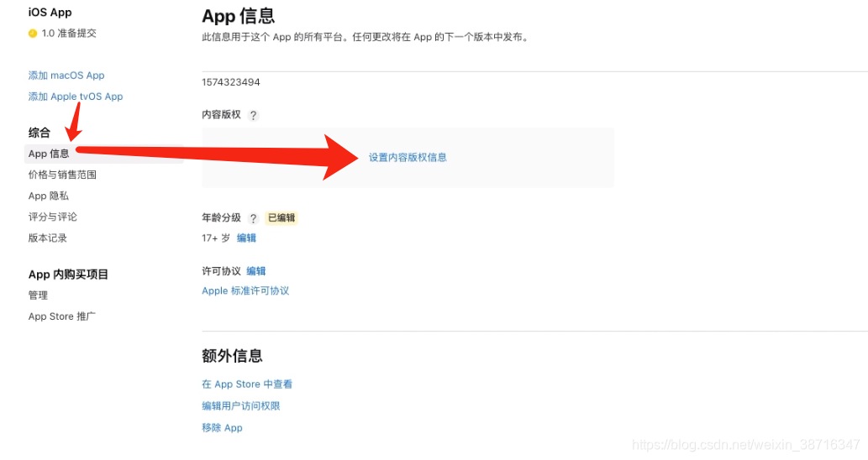Screen dimensions: 868x460
Task: Open 价格与销售范围 in the sidebar
Action: [x=62, y=175]
